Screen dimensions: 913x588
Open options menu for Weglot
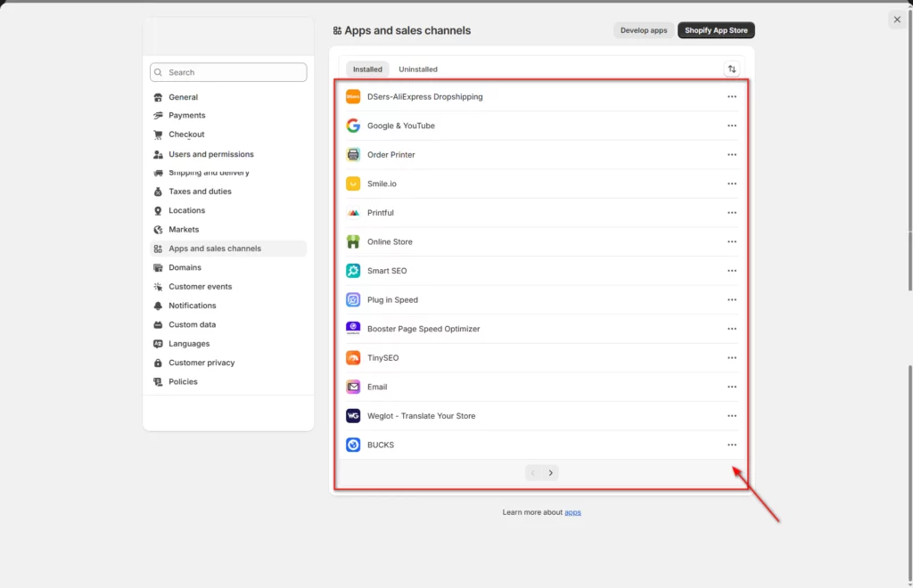[732, 416]
